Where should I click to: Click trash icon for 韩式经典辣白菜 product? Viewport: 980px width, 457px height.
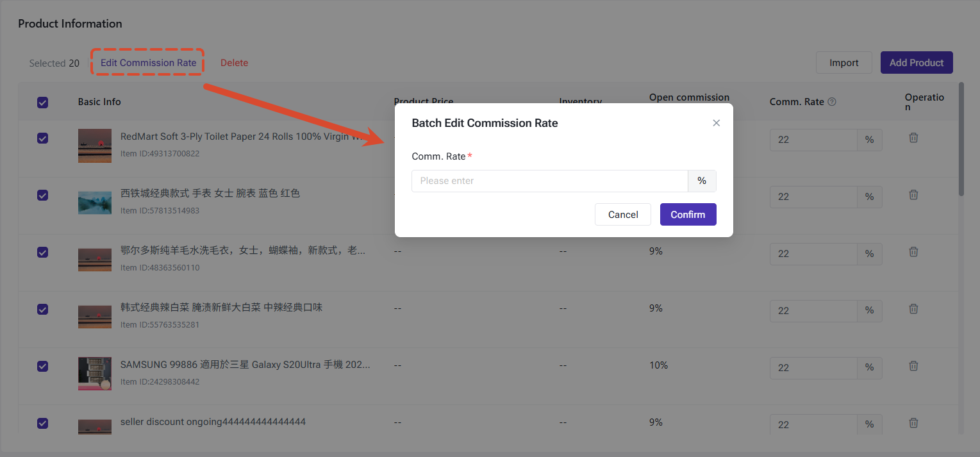[913, 308]
